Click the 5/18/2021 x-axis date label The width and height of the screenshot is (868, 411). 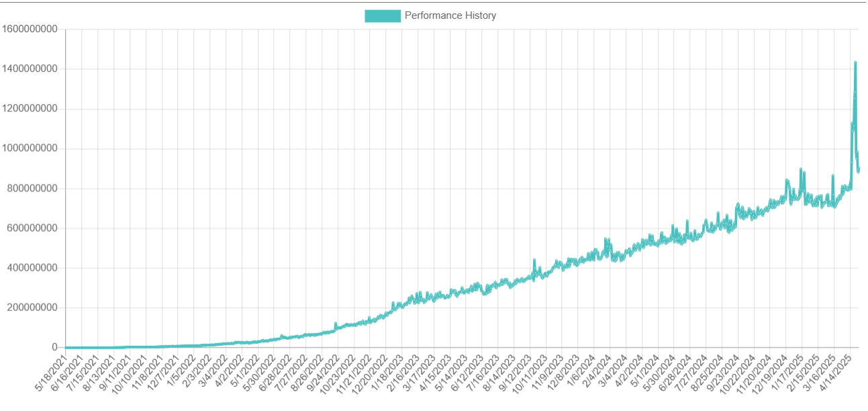pyautogui.click(x=51, y=370)
